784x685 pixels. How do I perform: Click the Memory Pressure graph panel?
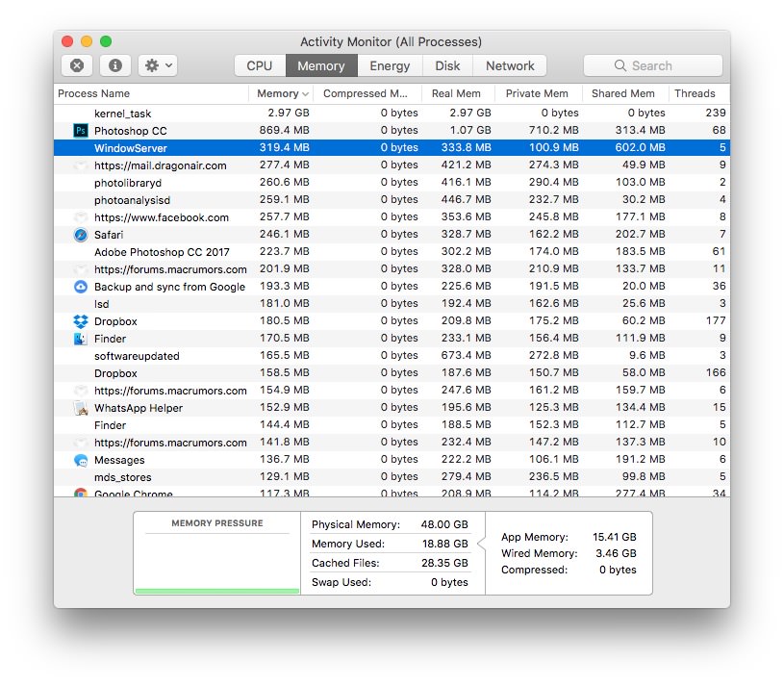click(217, 553)
